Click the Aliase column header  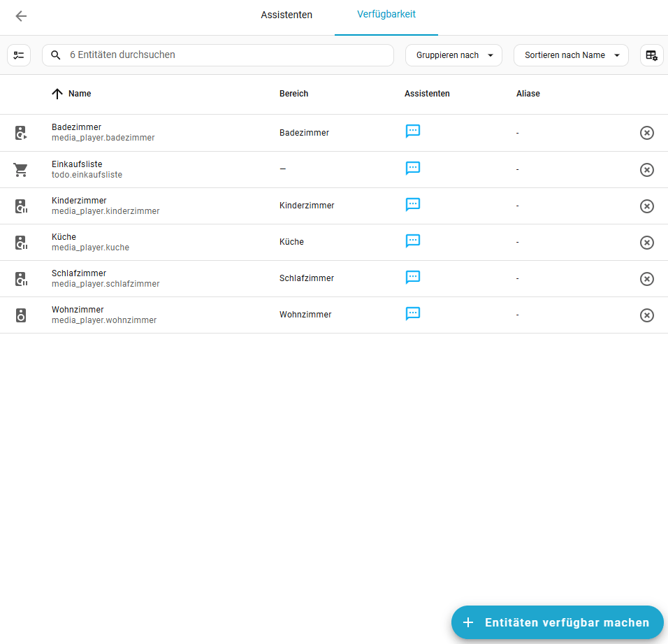pyautogui.click(x=528, y=94)
